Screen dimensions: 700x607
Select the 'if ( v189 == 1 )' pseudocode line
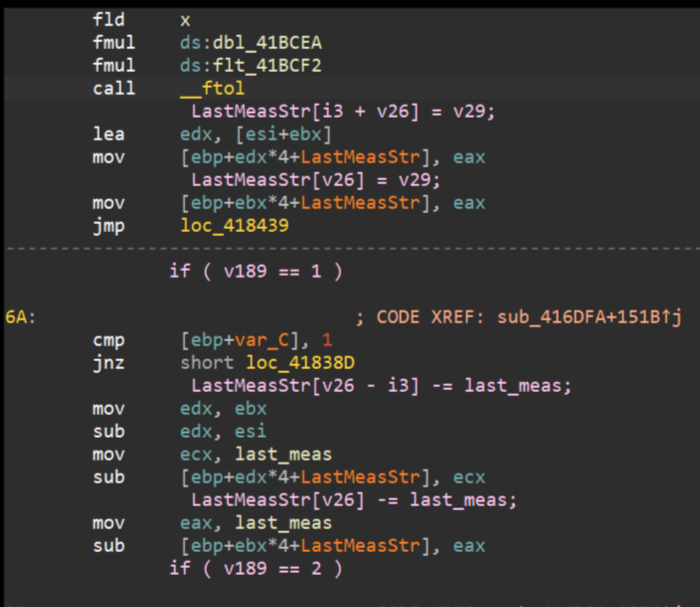(x=256, y=272)
